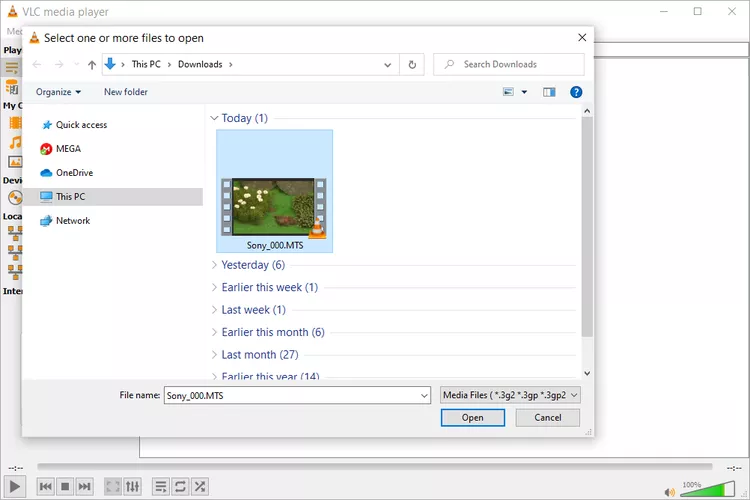Select VLC sidebar Discs icon

[15, 198]
